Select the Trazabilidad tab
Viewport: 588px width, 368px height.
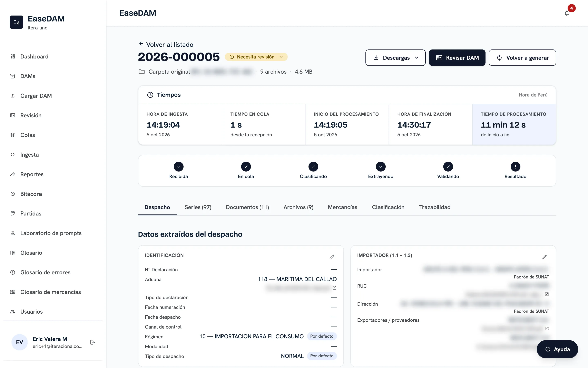435,207
